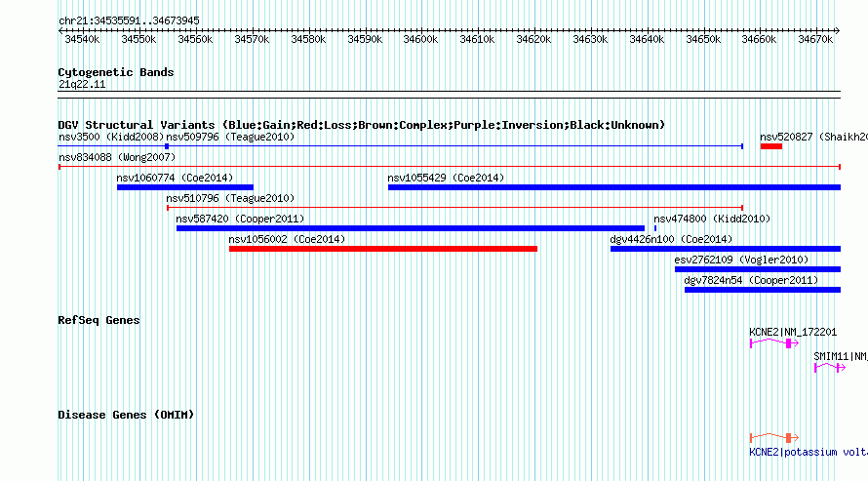Click the 34580k ruler tick
Viewport: 868px width, 481px height.
point(308,39)
